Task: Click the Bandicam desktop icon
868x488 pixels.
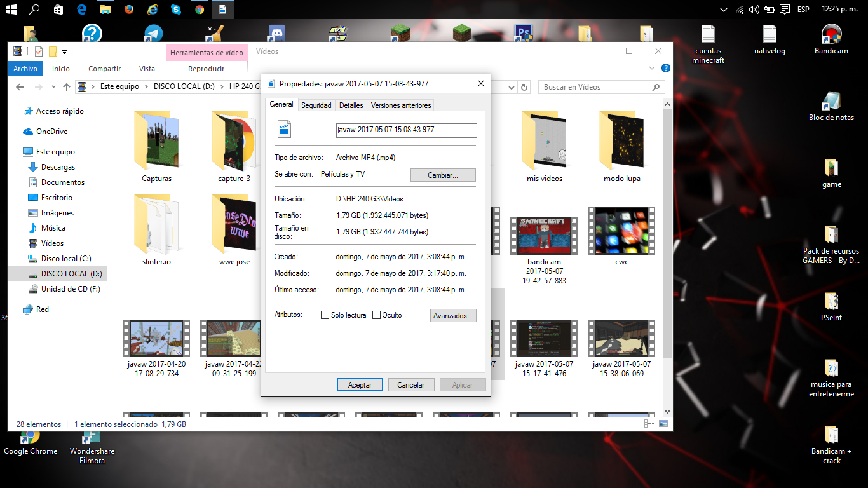Action: [x=831, y=38]
